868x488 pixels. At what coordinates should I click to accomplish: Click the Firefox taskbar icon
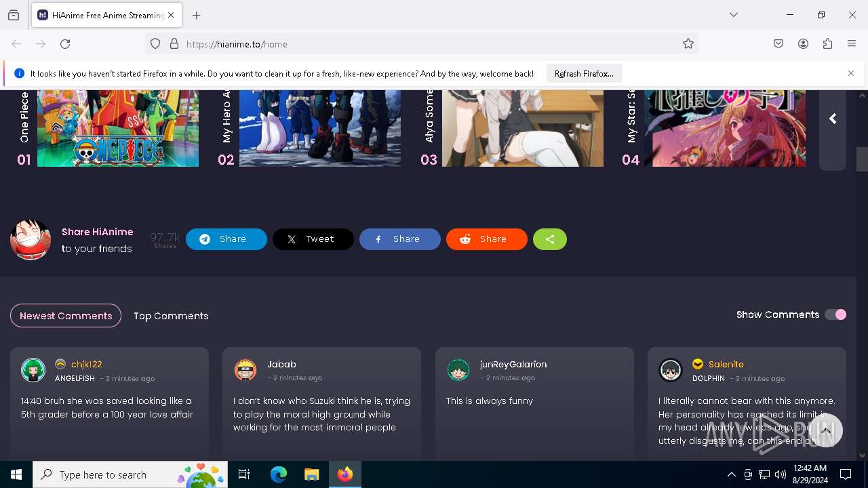[345, 474]
